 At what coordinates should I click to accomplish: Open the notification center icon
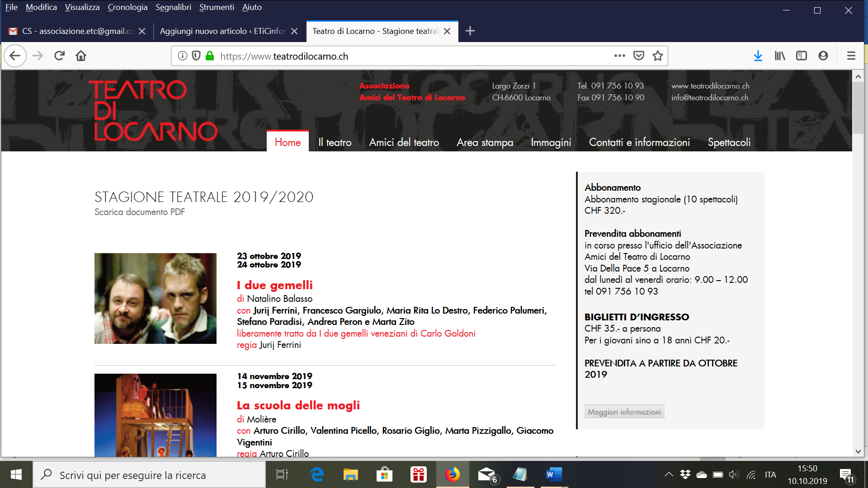click(847, 475)
